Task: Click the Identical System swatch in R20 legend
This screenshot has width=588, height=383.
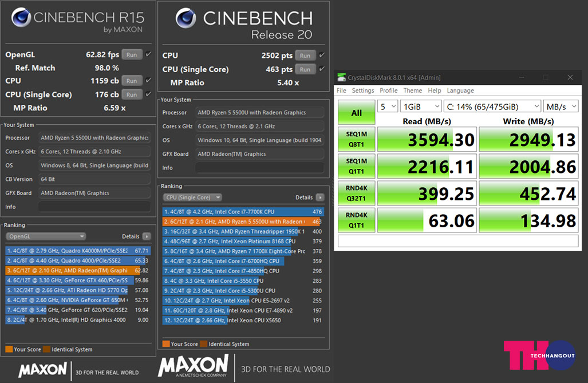Action: (204, 343)
